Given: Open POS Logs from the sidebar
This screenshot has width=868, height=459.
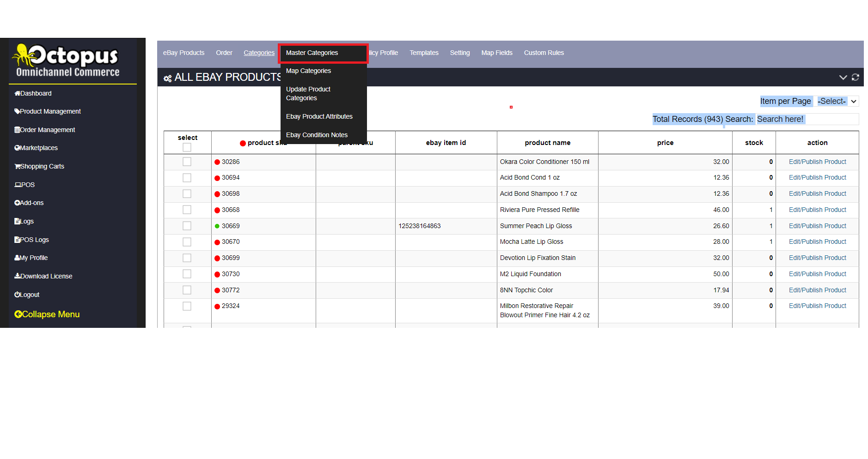Looking at the screenshot, I should pyautogui.click(x=31, y=240).
